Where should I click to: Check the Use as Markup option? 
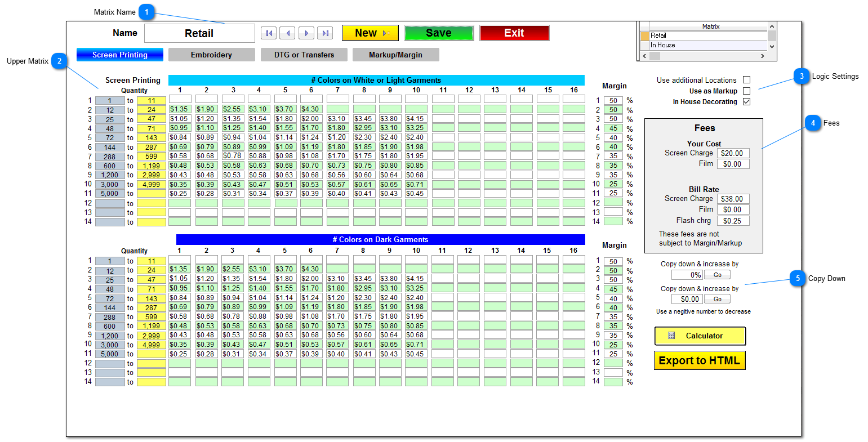pos(746,91)
